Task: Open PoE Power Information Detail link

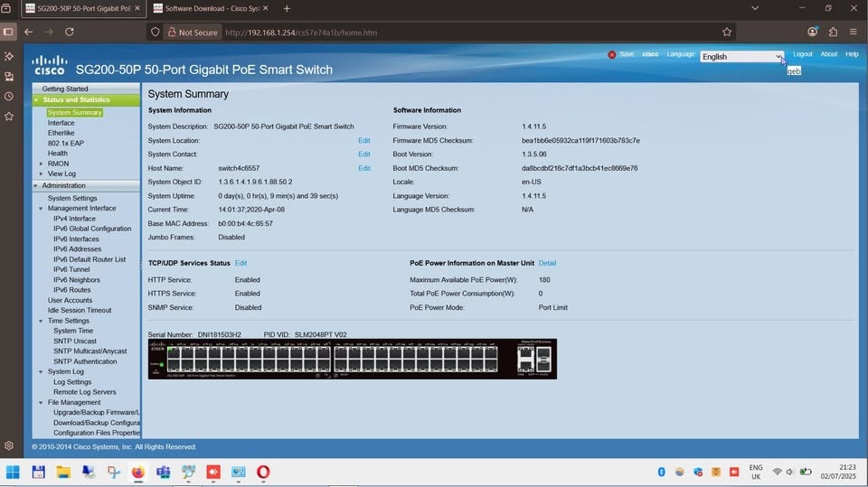Action: 548,264
